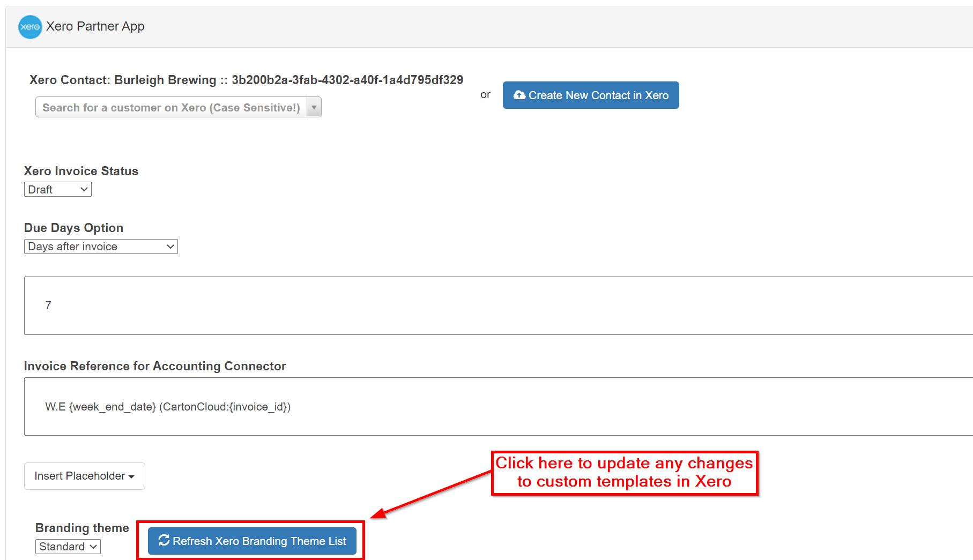Click the Due Days Option label
973x560 pixels.
pos(73,228)
